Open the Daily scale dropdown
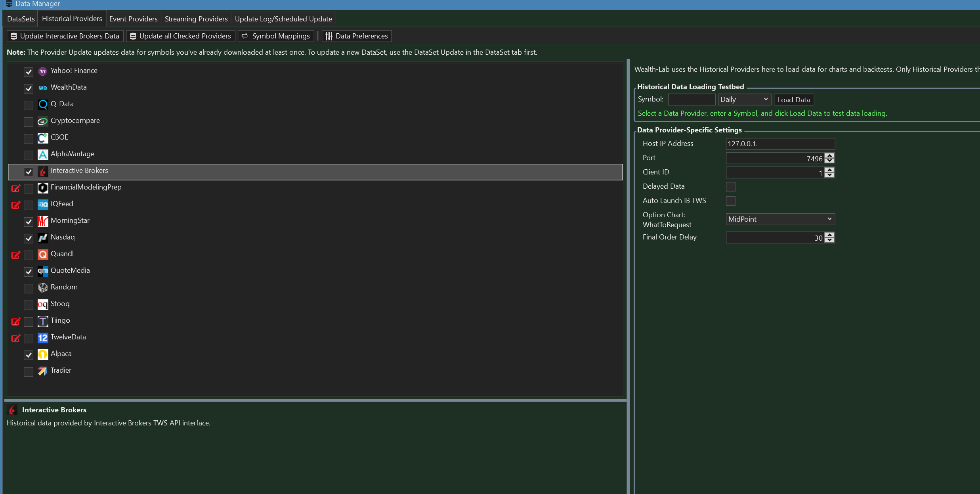The height and width of the screenshot is (494, 980). pyautogui.click(x=744, y=100)
